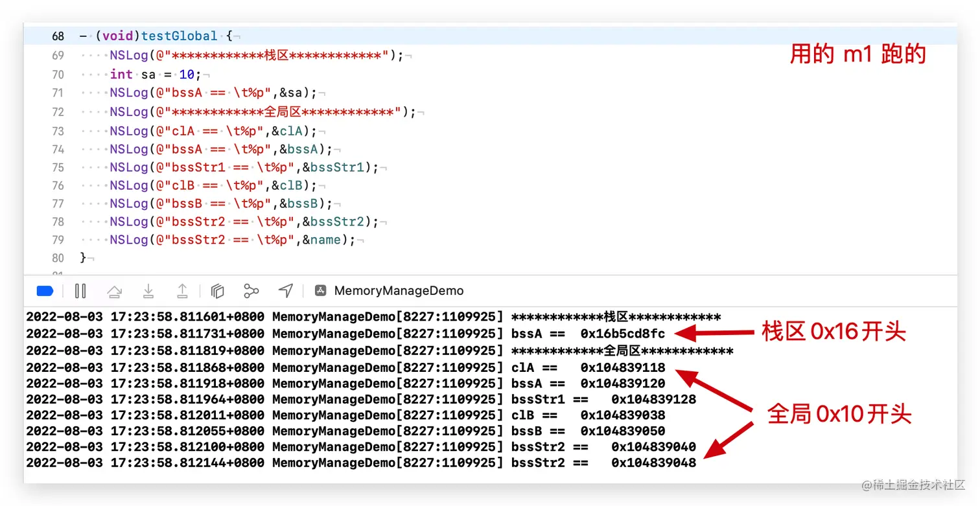The height and width of the screenshot is (506, 980).
Task: Open the MemoryManageDemo process selector
Action: [x=398, y=290]
